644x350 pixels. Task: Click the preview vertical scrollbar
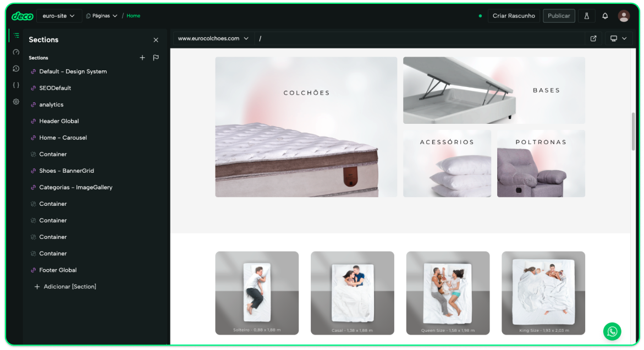(x=633, y=132)
